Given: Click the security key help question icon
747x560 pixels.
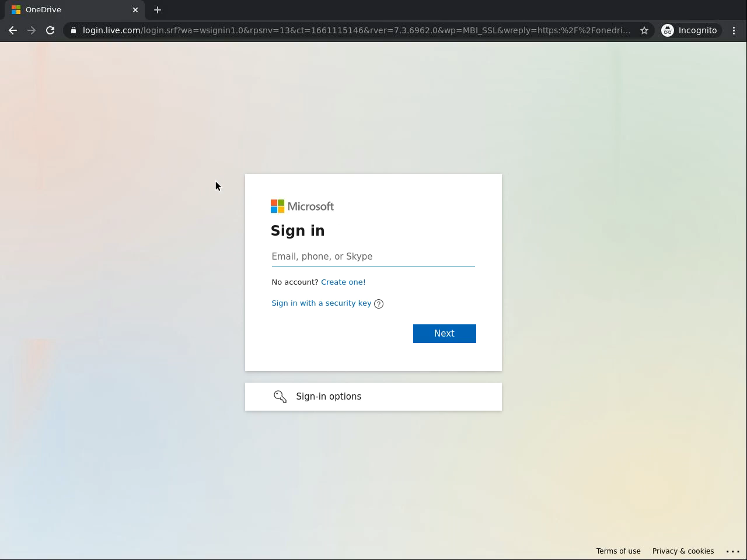Looking at the screenshot, I should click(379, 303).
